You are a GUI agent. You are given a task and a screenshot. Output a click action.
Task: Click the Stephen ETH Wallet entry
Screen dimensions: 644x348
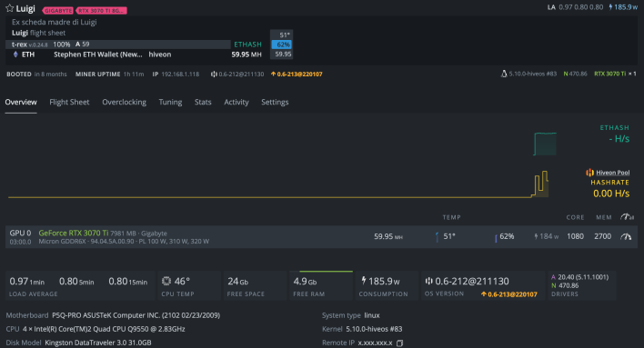click(x=97, y=55)
